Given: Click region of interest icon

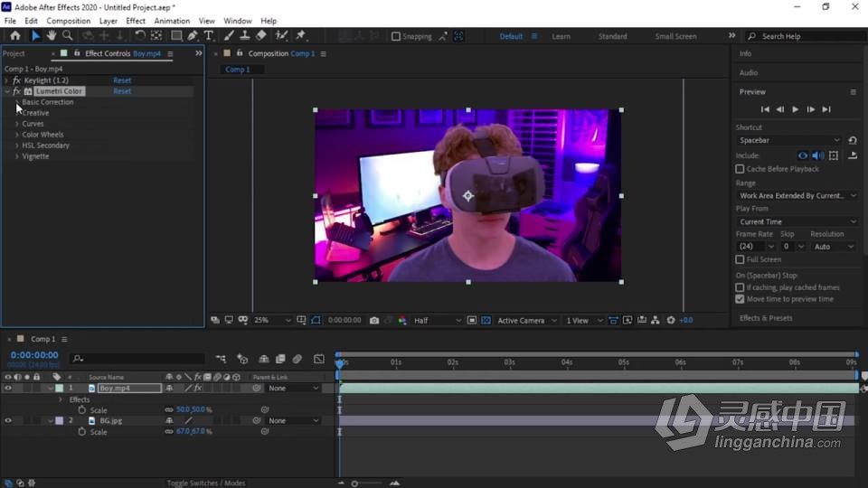Looking at the screenshot, I should (471, 320).
